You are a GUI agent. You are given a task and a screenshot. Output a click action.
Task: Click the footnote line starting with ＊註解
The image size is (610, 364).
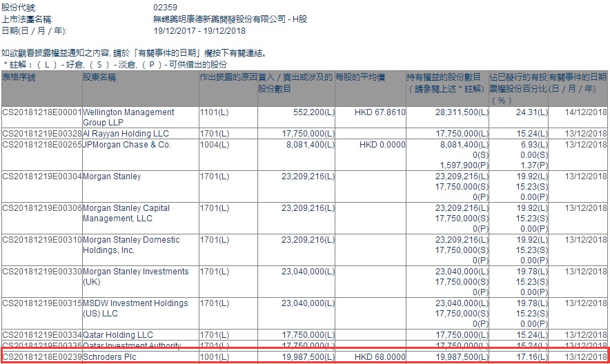click(x=115, y=65)
